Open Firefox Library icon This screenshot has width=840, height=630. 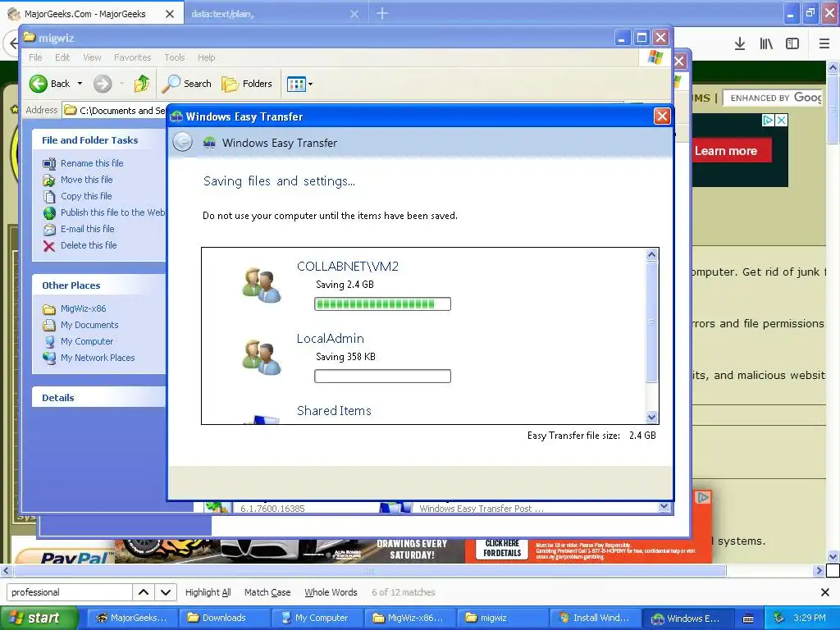pos(766,44)
